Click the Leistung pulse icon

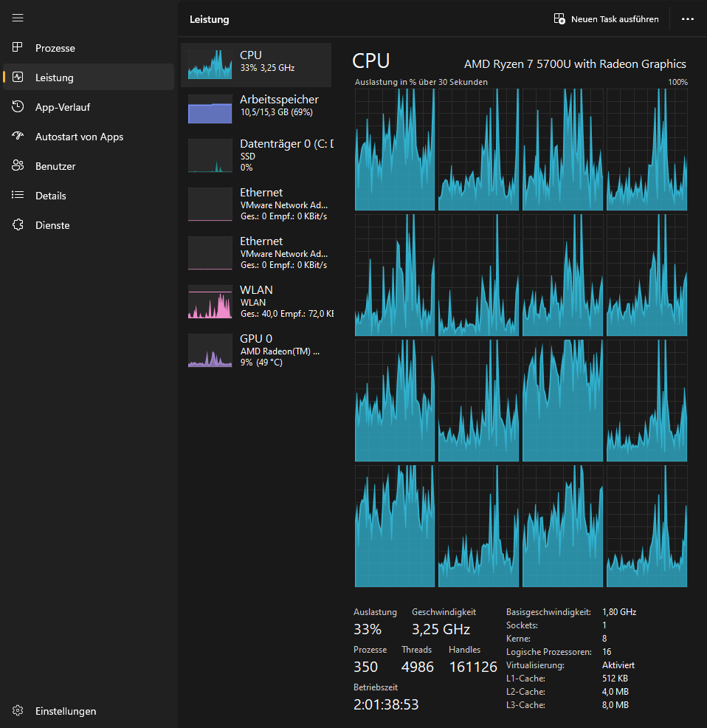[x=18, y=77]
